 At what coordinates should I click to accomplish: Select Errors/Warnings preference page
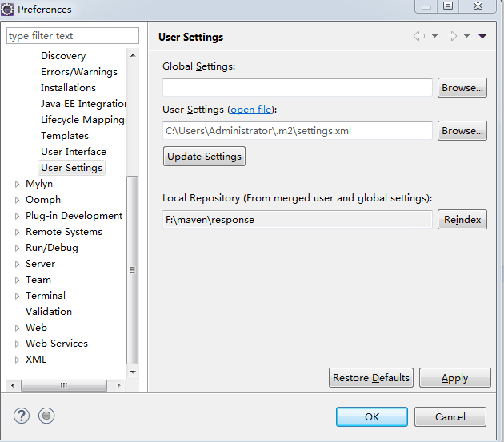79,72
